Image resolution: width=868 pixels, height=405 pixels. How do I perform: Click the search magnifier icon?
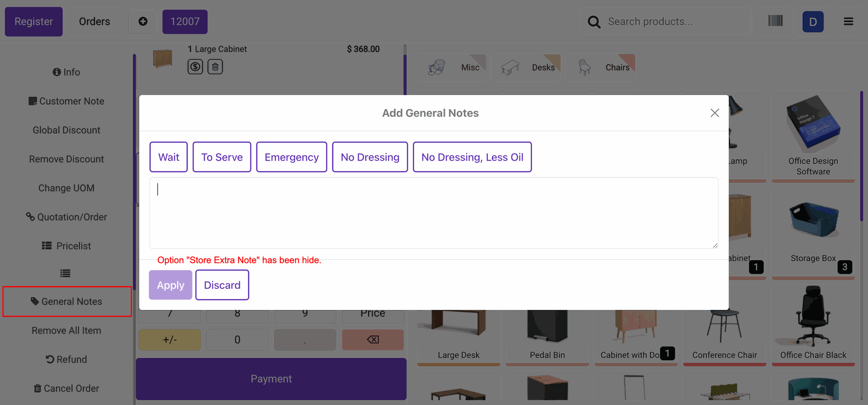click(x=594, y=22)
